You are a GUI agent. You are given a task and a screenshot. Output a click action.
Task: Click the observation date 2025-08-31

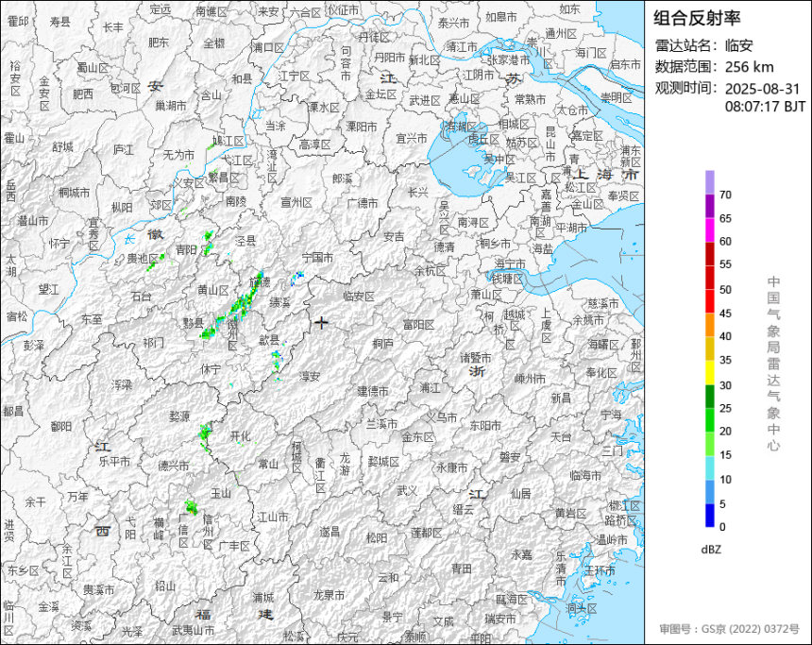pos(762,89)
